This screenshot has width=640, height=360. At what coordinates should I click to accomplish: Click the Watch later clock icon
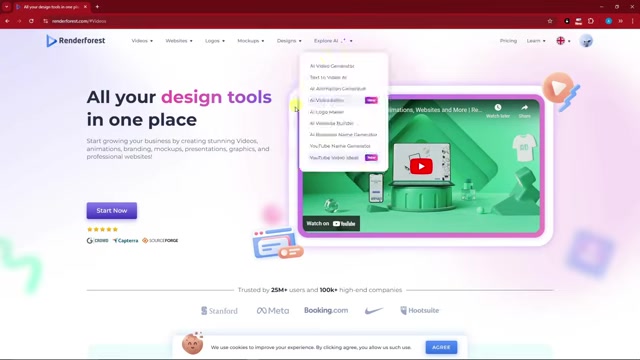498,108
